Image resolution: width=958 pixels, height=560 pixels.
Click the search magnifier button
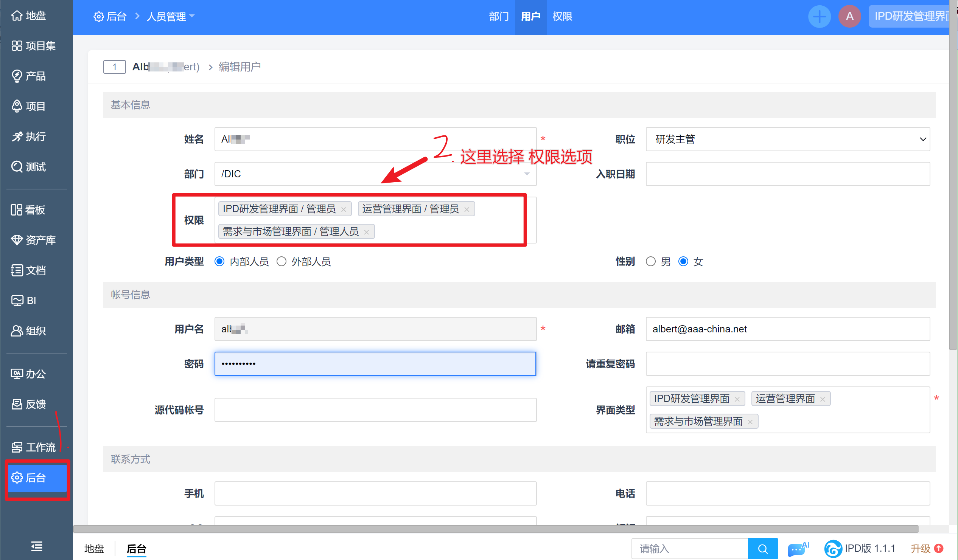[x=763, y=549]
